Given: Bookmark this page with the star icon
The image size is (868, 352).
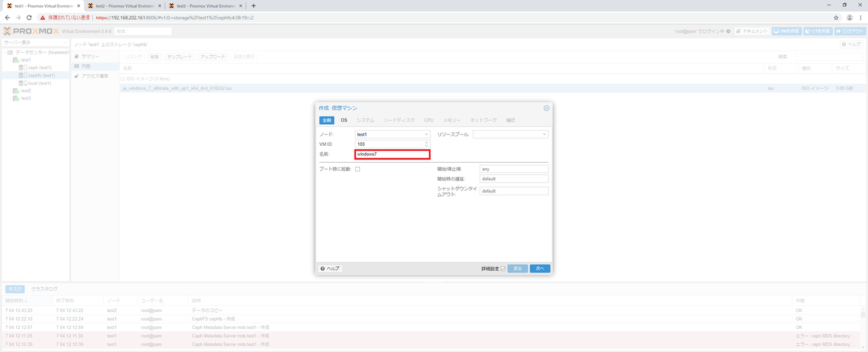Looking at the screenshot, I should [x=836, y=18].
